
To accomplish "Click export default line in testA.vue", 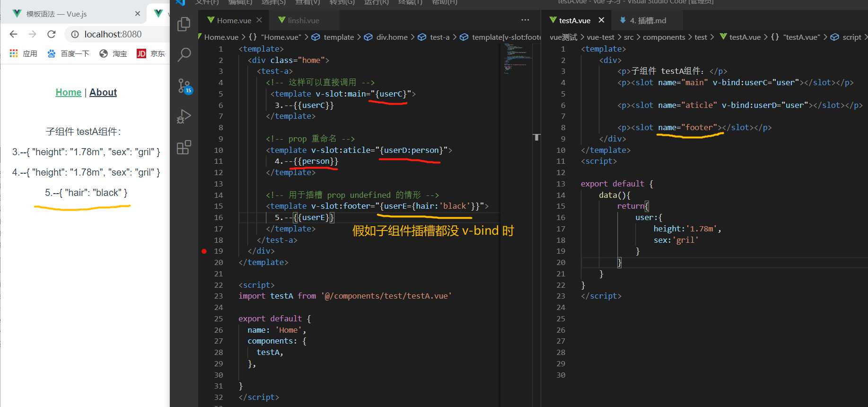I will [x=617, y=184].
